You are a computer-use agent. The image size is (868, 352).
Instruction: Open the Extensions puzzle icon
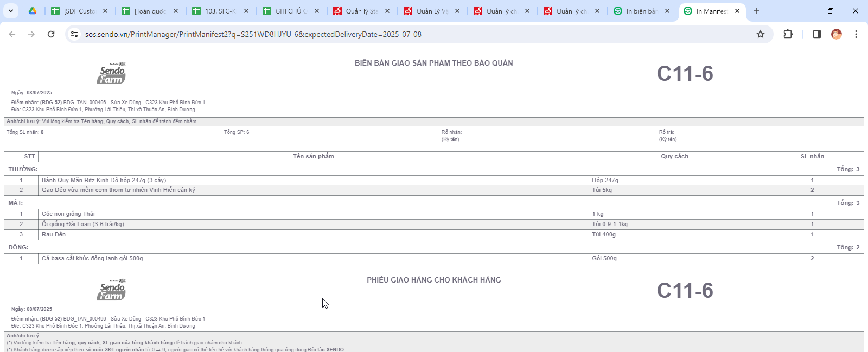click(788, 34)
